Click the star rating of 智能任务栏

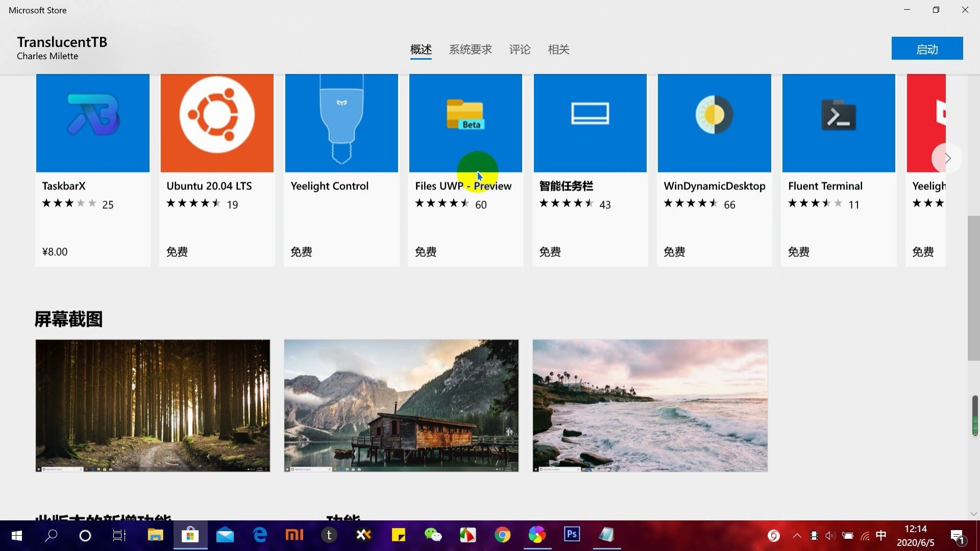pos(567,204)
